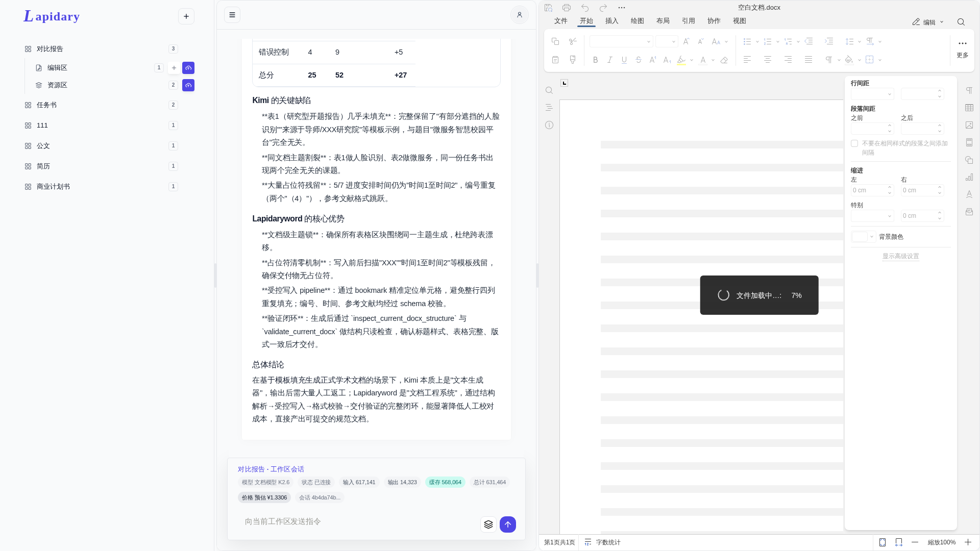Apply bold formatting
This screenshot has width=980, height=551.
[595, 60]
